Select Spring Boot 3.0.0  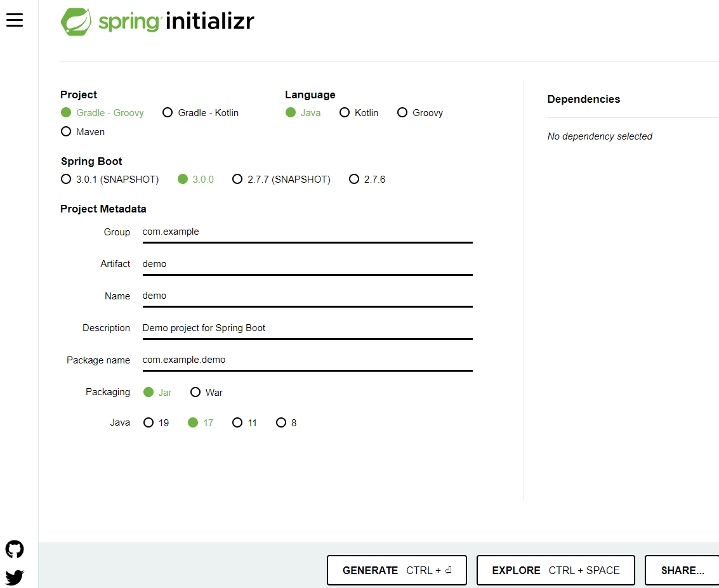tap(196, 180)
